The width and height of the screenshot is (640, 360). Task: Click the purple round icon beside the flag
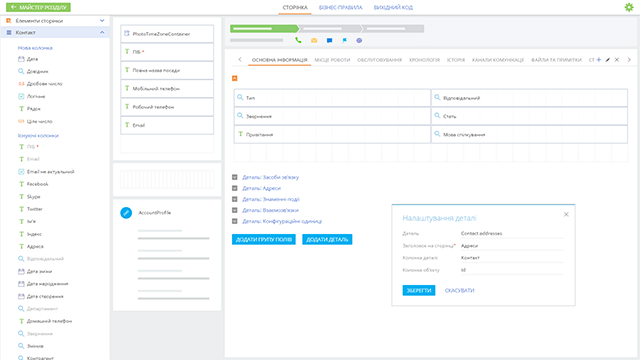pos(359,40)
